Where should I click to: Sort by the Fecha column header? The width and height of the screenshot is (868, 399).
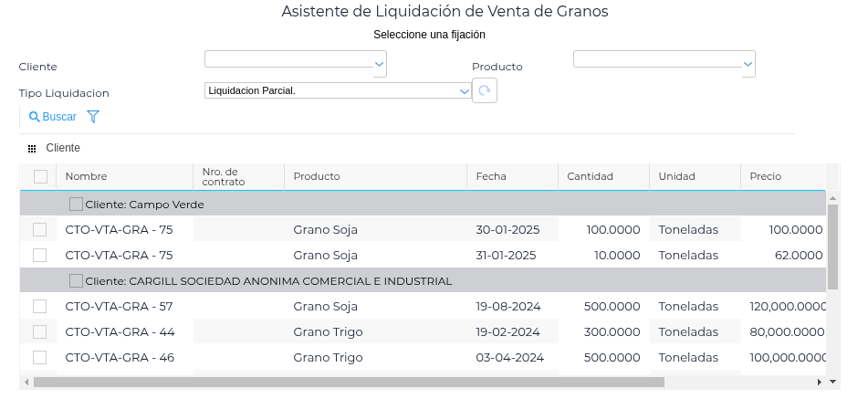(x=491, y=176)
